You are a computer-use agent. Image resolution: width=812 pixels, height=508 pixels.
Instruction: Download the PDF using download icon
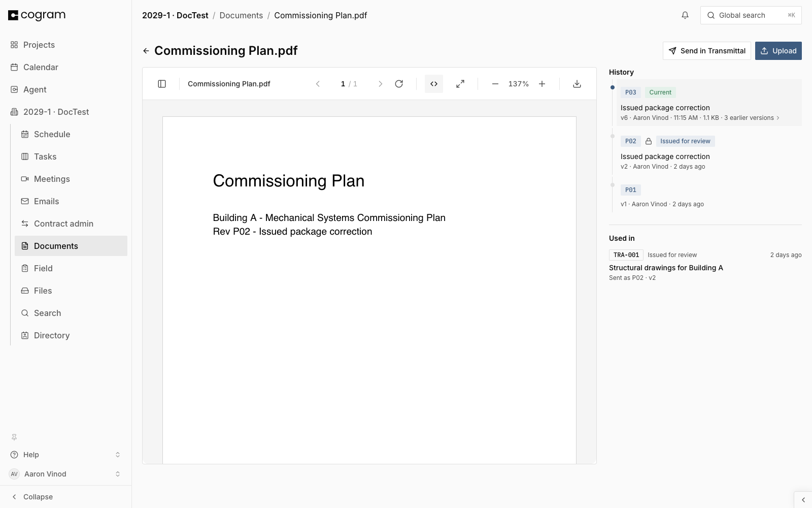577,84
